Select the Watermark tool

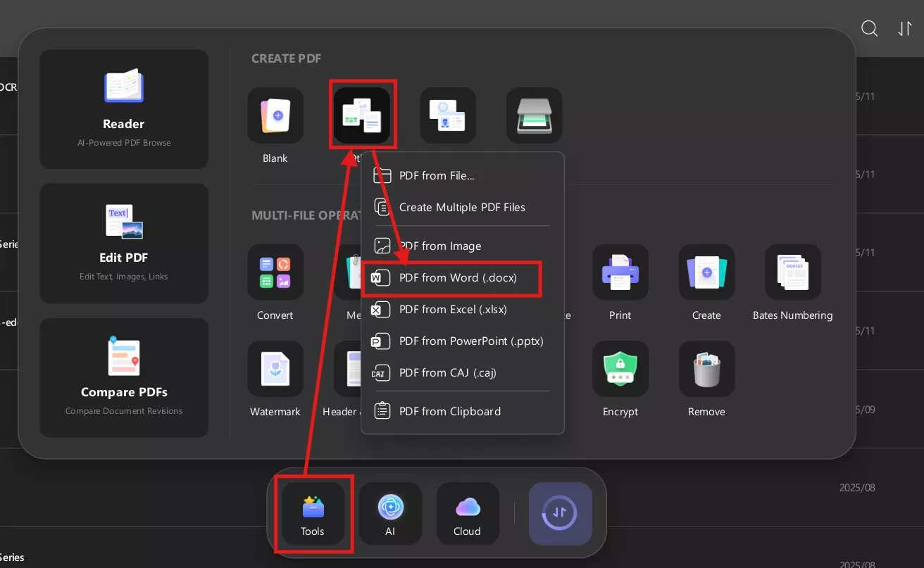[275, 369]
